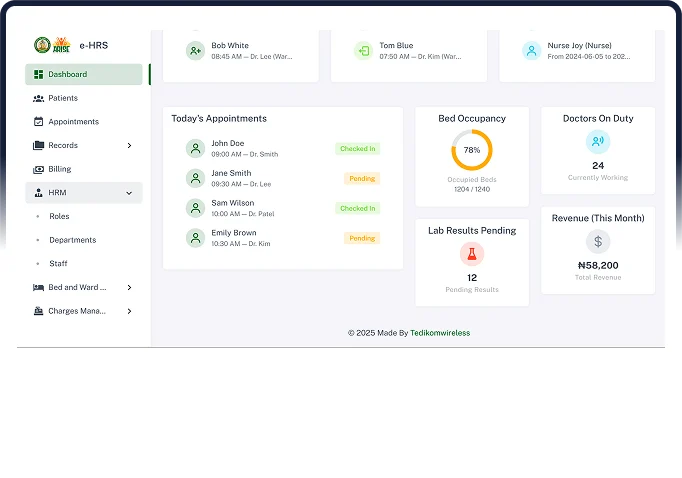Screen dimensions: 682x478
Task: Click Emily Brown's avatar icon
Action: click(x=195, y=238)
